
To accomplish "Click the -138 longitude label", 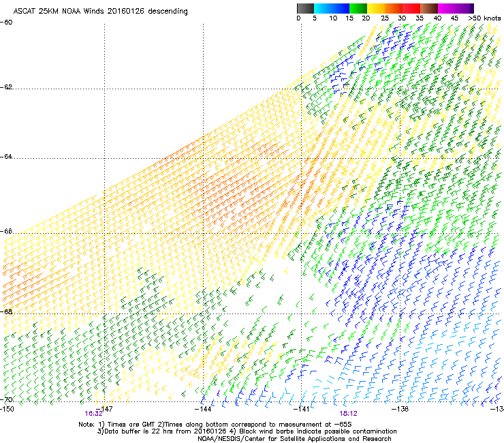I will click(x=400, y=409).
